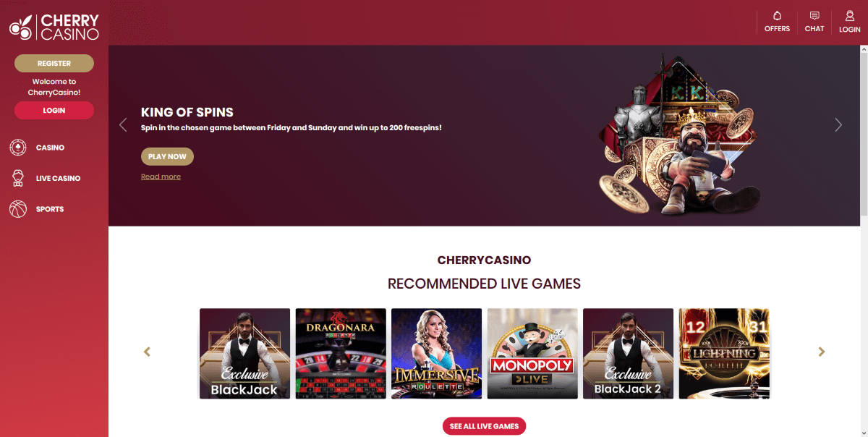Screen dimensions: 868x437
Task: Follow the Read more link
Action: (x=161, y=177)
